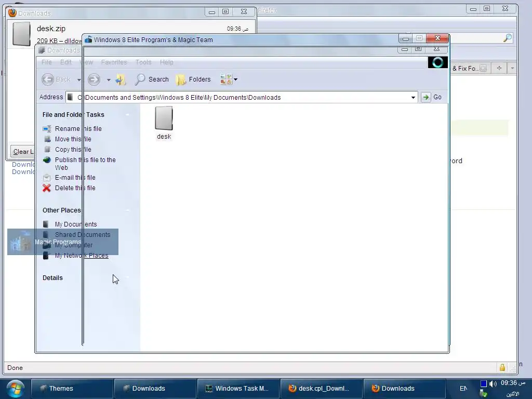Switch to Windows Task Manager taskbar button
The image size is (532, 399).
pos(238,389)
